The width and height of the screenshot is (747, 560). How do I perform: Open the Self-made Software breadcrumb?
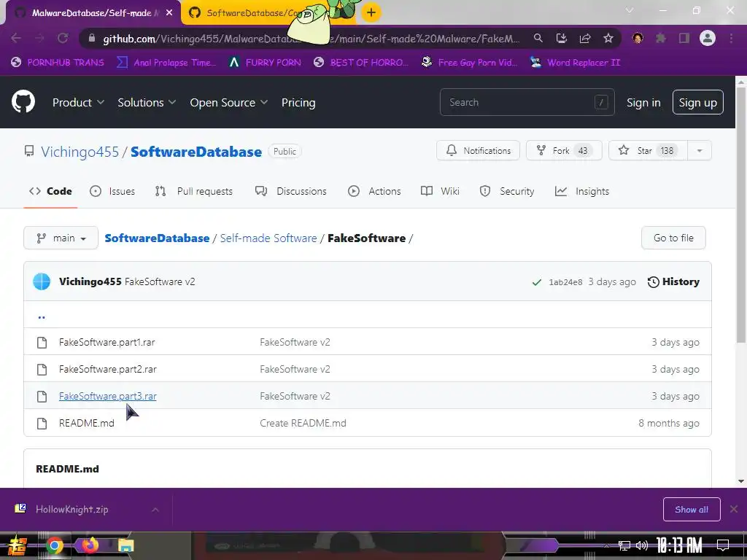268,238
